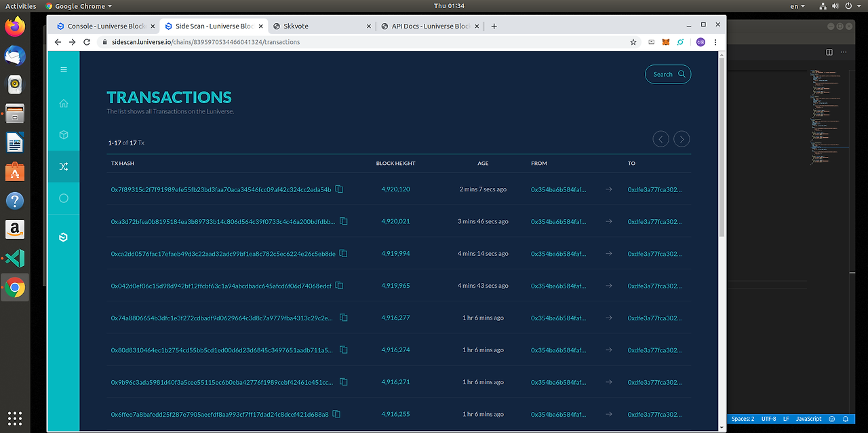Click the Search button on Transactions page

point(668,75)
